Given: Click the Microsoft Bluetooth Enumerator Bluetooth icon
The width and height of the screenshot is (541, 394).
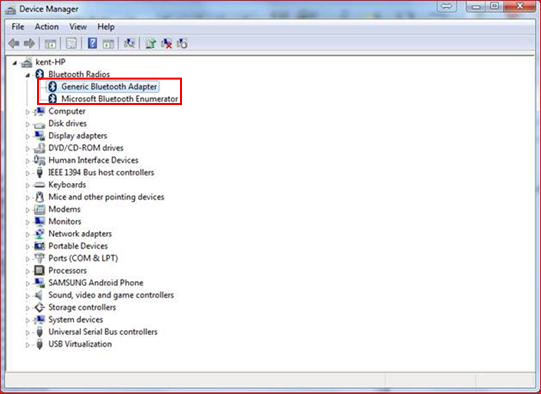Looking at the screenshot, I should [x=52, y=99].
